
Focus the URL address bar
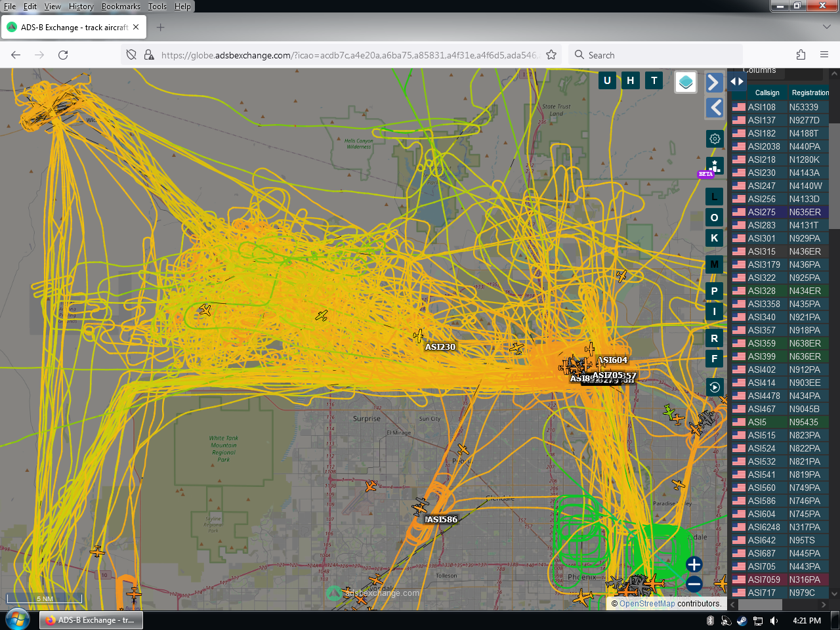349,55
